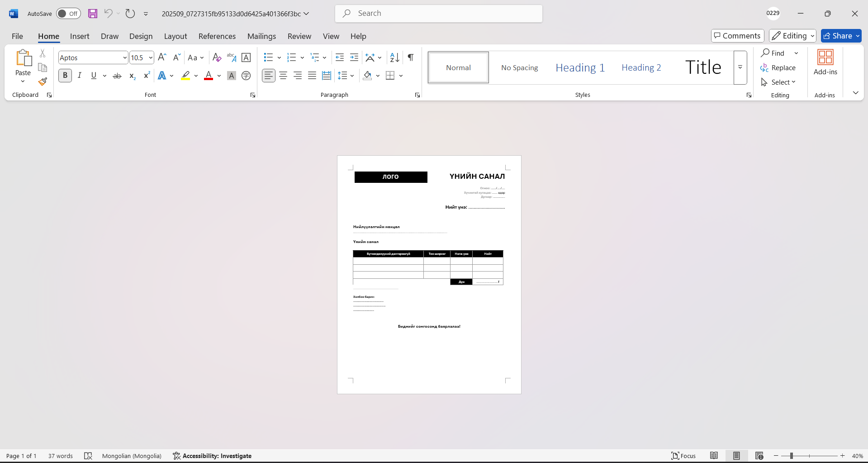The height and width of the screenshot is (463, 868).
Task: Open spelling and proofing check
Action: 88,456
